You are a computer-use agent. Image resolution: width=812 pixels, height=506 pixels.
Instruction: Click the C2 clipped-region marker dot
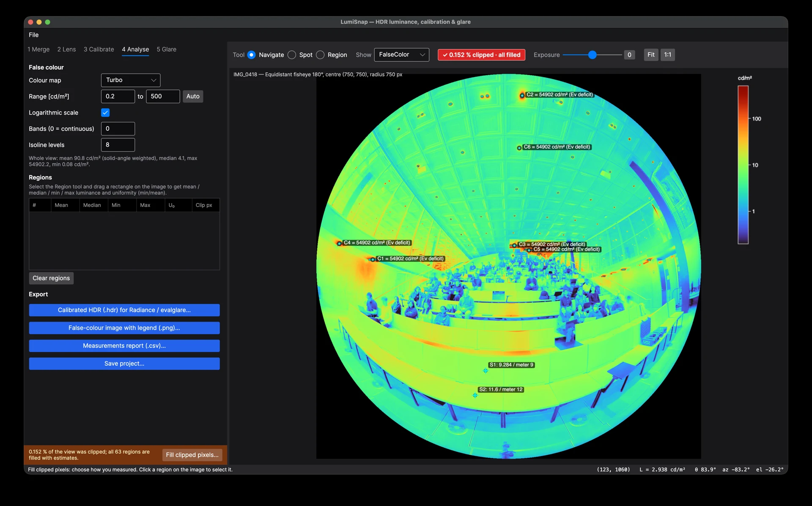[522, 95]
